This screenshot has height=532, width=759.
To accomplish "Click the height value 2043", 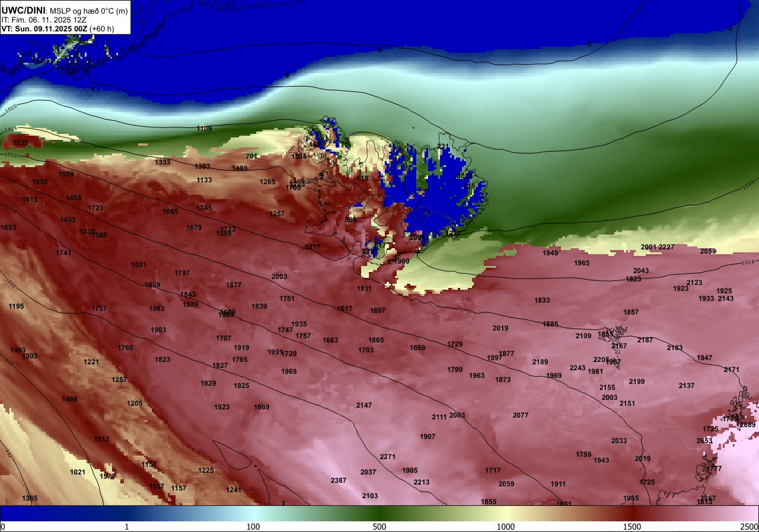I will pos(641,271).
